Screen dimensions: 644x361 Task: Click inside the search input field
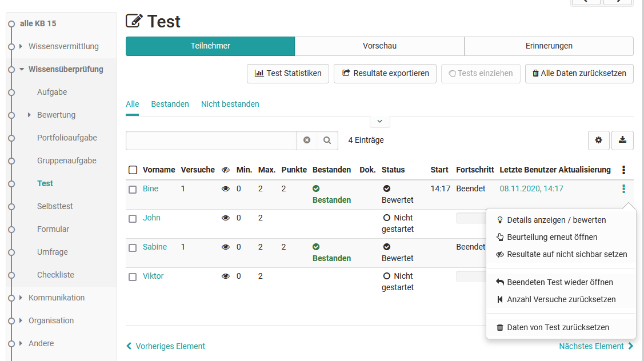211,140
